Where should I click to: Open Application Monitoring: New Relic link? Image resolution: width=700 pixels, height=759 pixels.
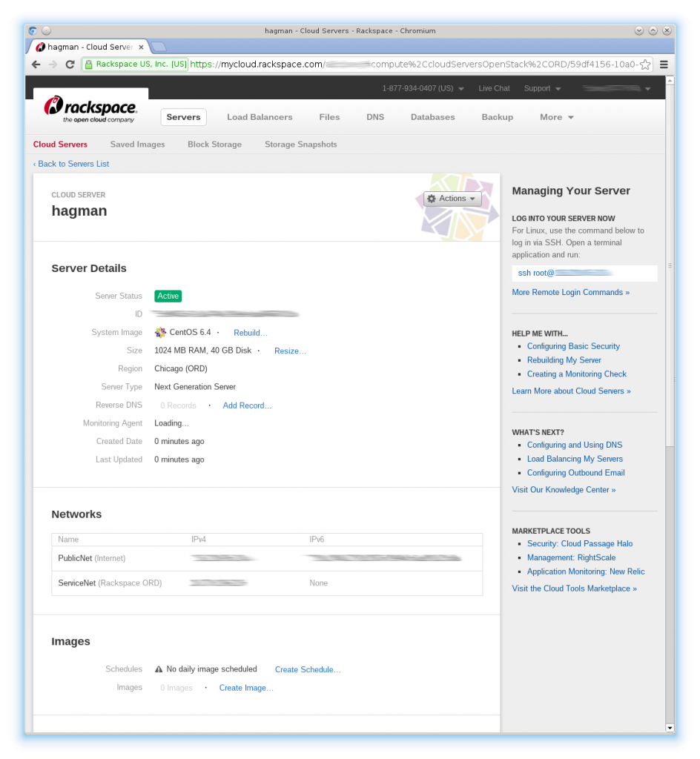(x=586, y=571)
